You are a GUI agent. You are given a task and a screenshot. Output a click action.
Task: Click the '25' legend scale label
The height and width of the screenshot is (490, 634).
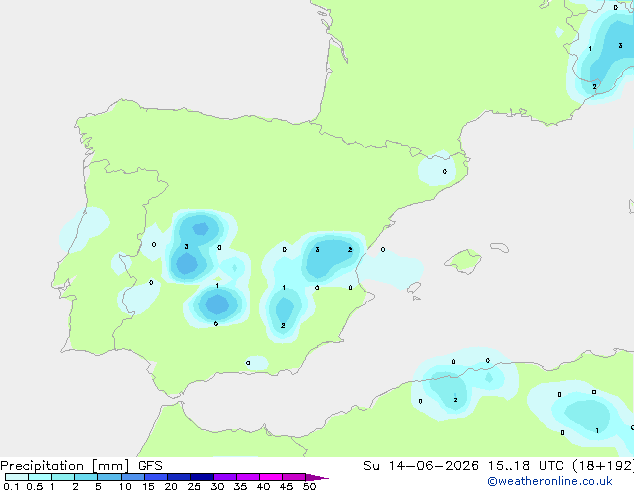point(194,486)
